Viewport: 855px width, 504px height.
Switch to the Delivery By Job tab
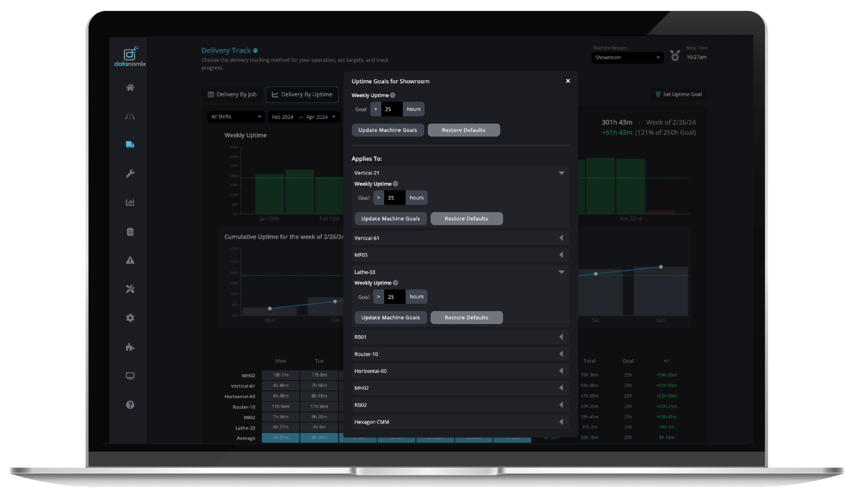(x=232, y=94)
